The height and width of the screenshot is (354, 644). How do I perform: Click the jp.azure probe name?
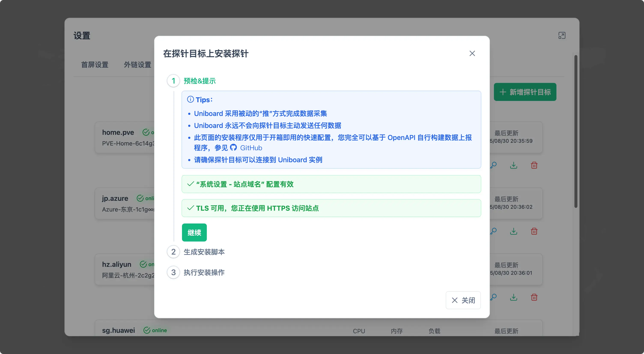tap(115, 198)
